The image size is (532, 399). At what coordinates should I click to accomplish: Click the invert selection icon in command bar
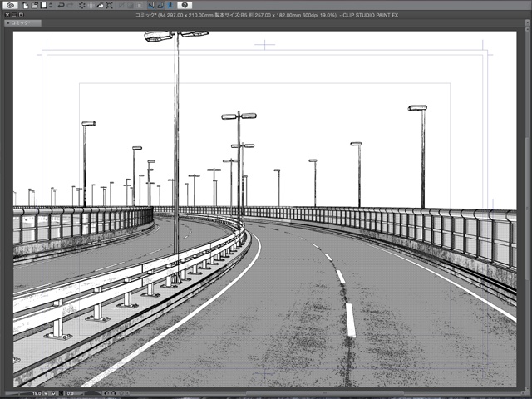click(130, 6)
